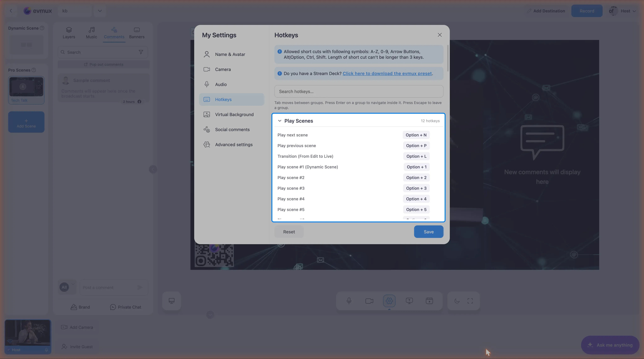
Task: Open Pro Scenes help icon
Action: tap(34, 70)
